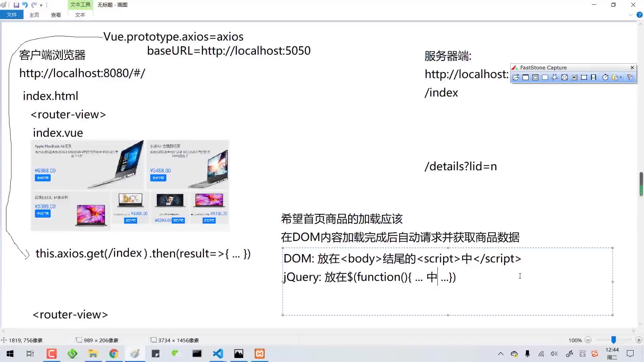This screenshot has width=644, height=362.
Task: Click the Sogou input method tray icon
Action: [595, 354]
